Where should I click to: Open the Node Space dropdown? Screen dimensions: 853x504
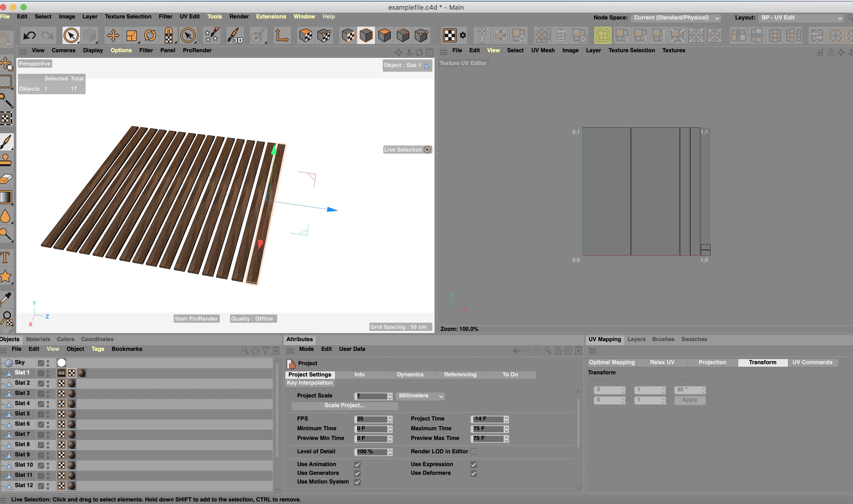point(676,18)
